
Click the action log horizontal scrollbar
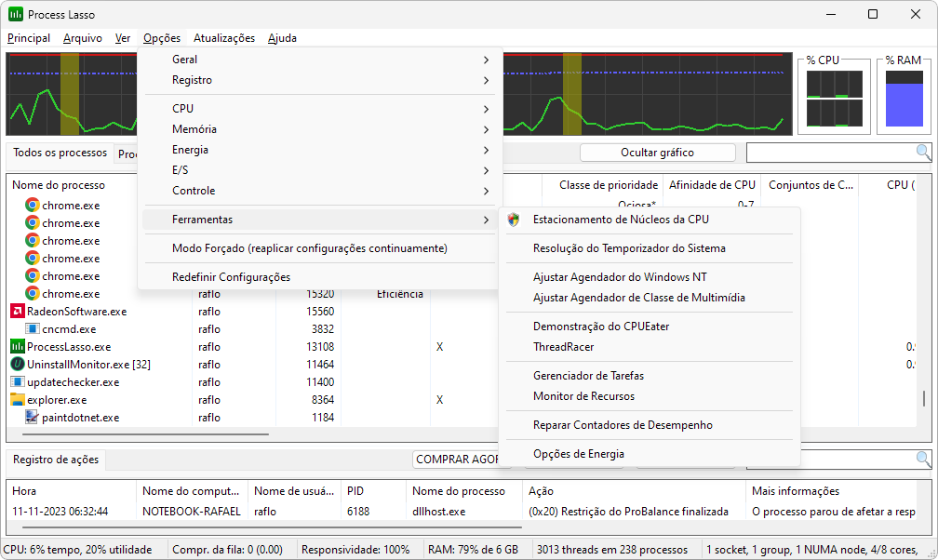point(272,527)
